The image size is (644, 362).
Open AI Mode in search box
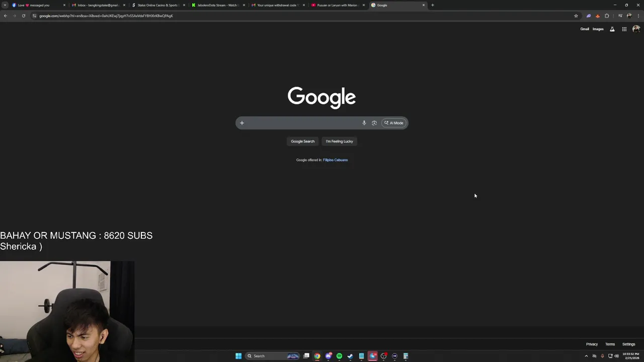coord(393,123)
